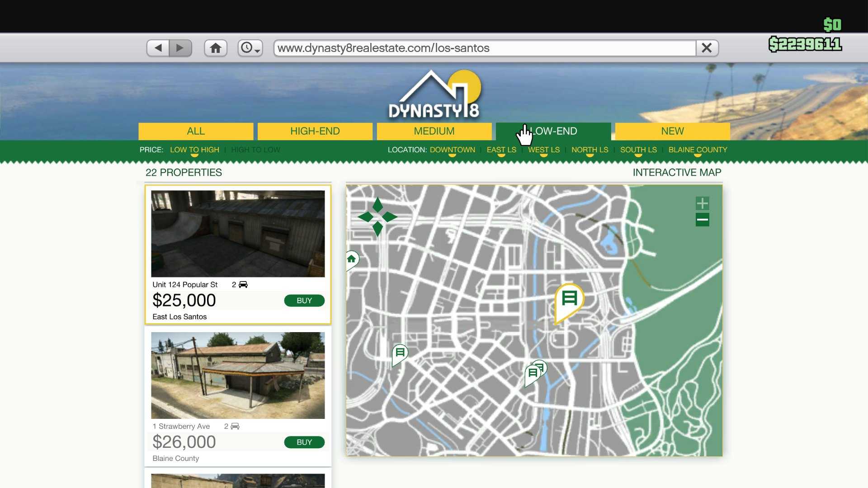Switch to the LOW-END properties tab
Screen dimensions: 868x488
pyautogui.click(x=553, y=131)
